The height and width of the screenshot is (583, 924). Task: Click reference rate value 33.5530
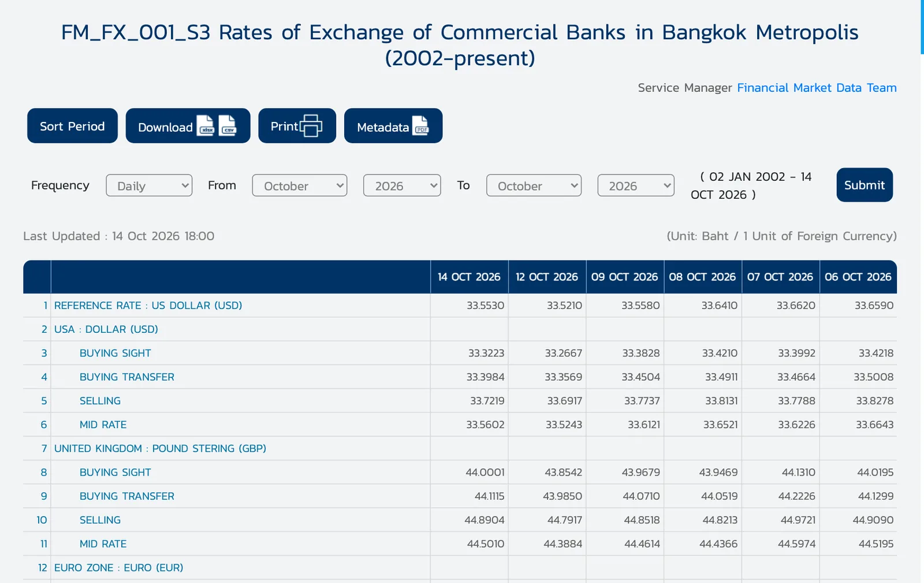[486, 305]
